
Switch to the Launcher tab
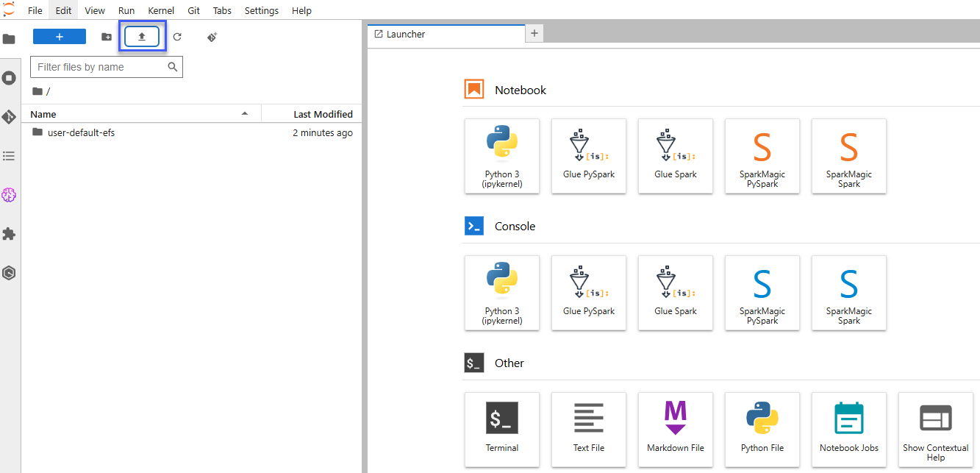point(447,34)
